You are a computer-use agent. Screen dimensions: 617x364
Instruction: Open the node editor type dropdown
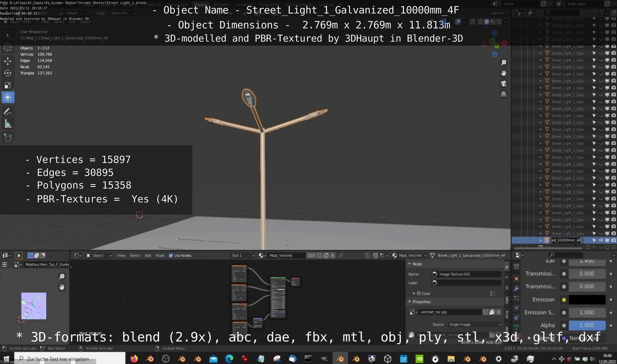click(78, 255)
